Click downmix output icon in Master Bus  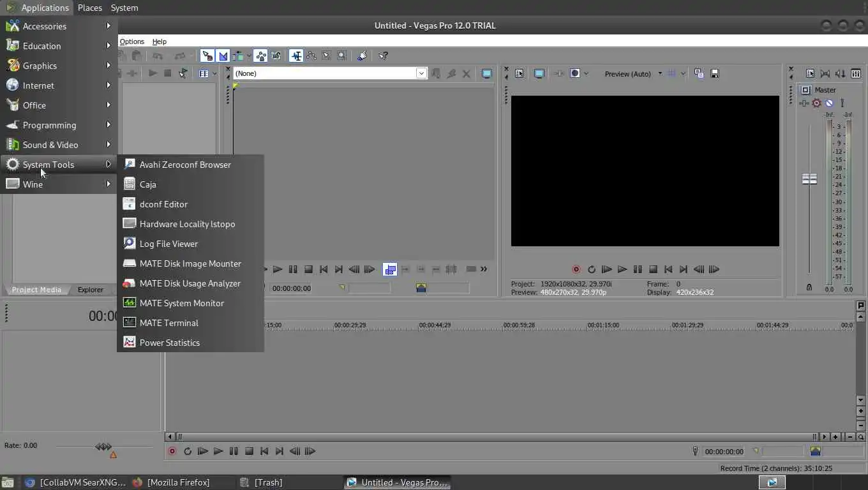tap(825, 73)
